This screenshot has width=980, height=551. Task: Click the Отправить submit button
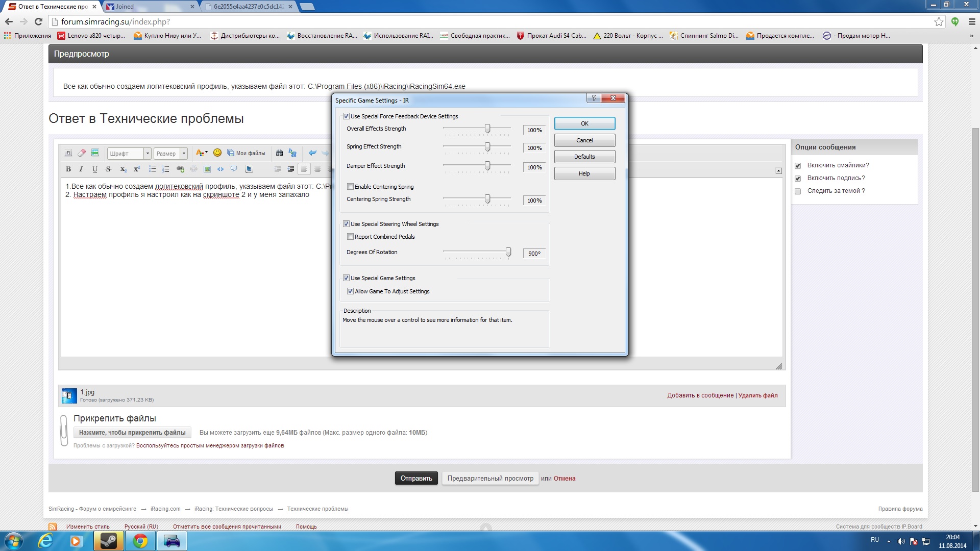point(416,479)
